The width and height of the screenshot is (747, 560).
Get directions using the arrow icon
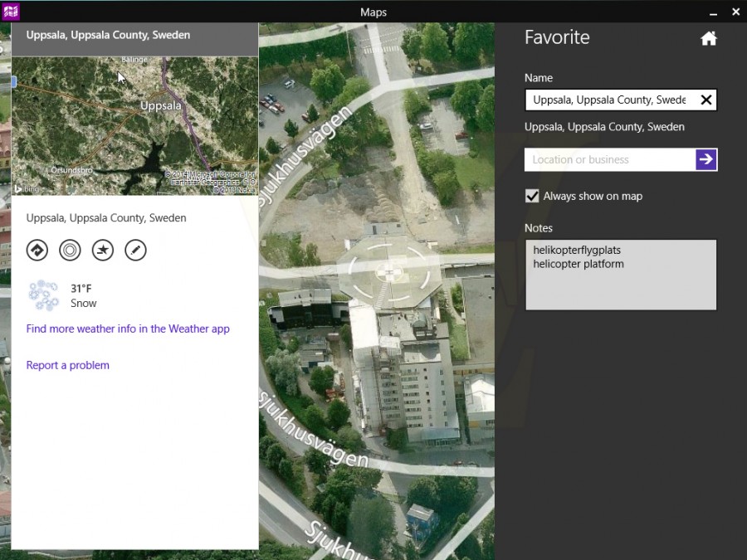(x=37, y=250)
